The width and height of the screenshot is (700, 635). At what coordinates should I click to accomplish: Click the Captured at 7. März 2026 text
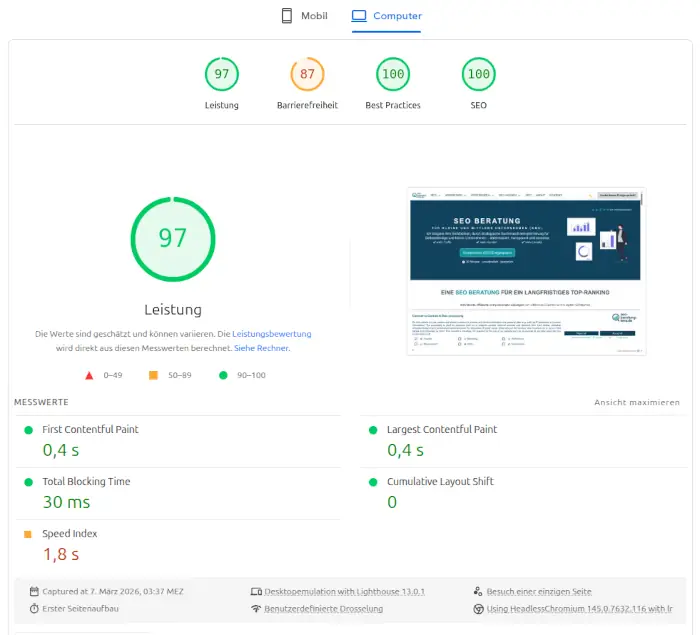tap(113, 591)
